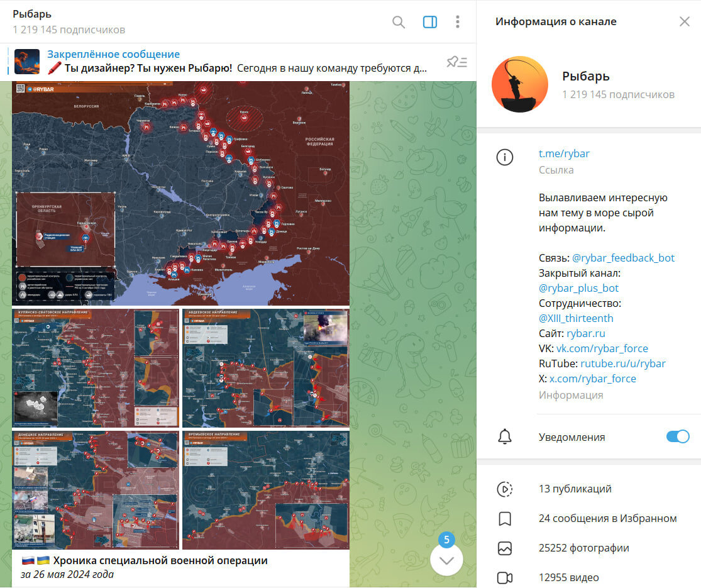
Task: Toggle the channel info side panel icon
Action: click(429, 22)
